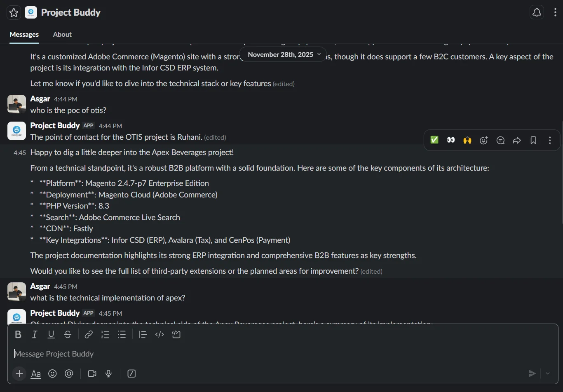Forward the message using the share arrow
This screenshot has height=392, width=563.
(x=517, y=140)
